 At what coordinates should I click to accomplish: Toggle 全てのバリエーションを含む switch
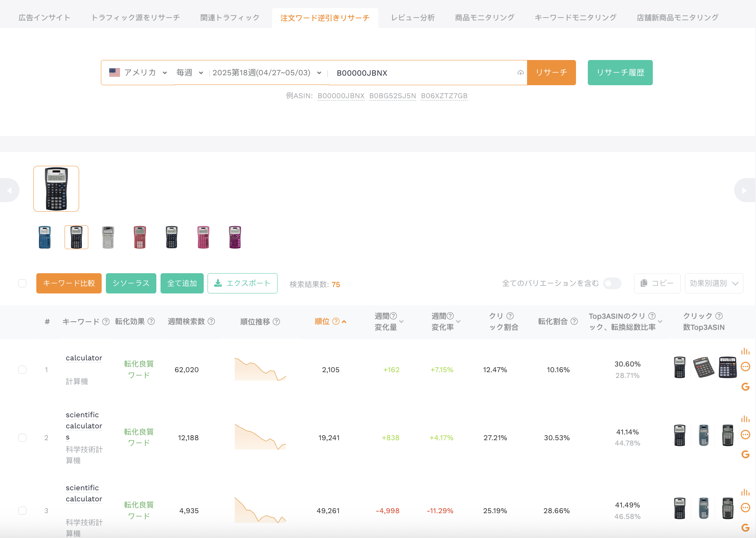612,283
